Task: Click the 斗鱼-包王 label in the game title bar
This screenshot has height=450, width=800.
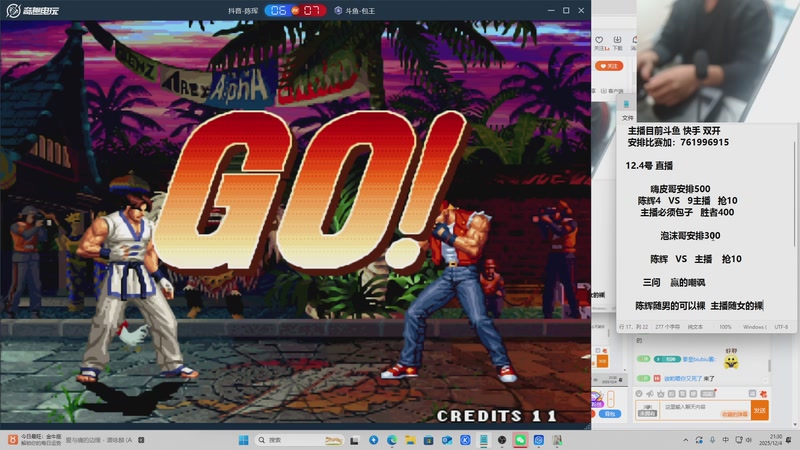Action: tap(360, 11)
